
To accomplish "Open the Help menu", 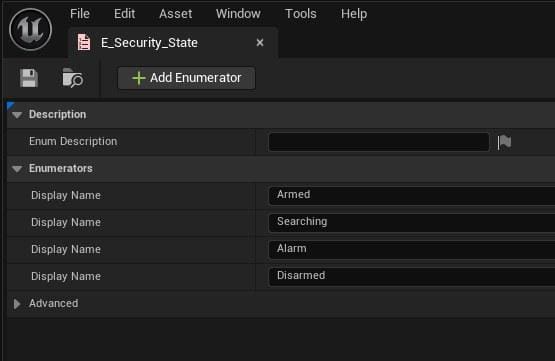I will pyautogui.click(x=354, y=14).
